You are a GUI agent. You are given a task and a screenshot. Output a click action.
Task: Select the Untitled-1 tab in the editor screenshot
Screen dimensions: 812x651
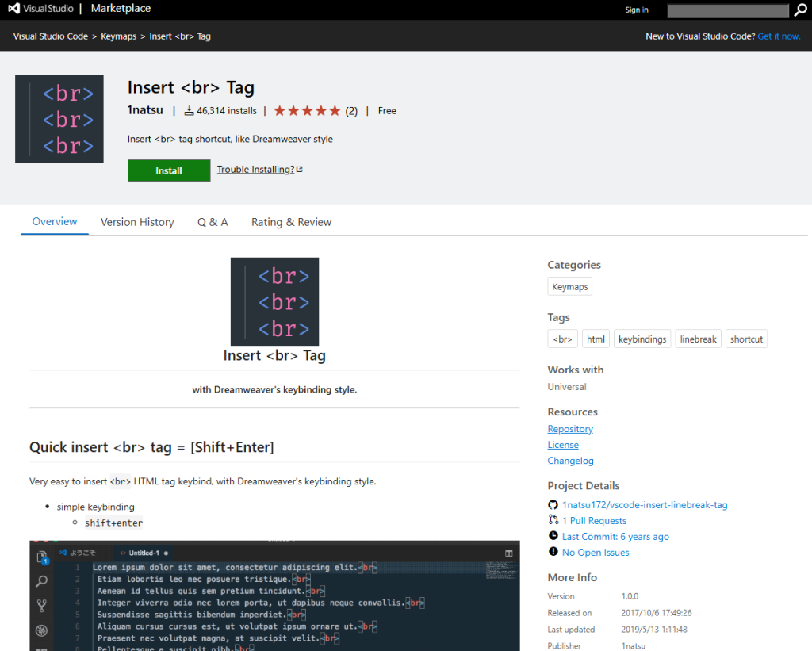(144, 553)
